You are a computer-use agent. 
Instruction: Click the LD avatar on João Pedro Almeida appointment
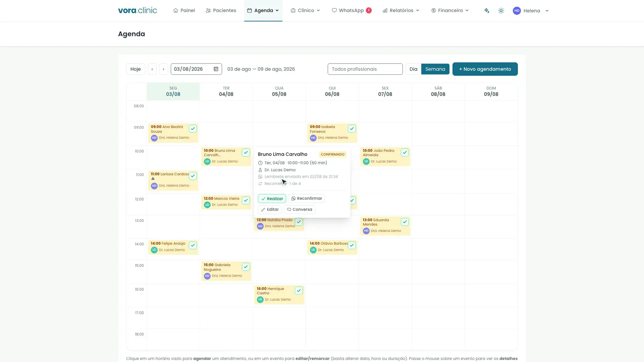(366, 162)
